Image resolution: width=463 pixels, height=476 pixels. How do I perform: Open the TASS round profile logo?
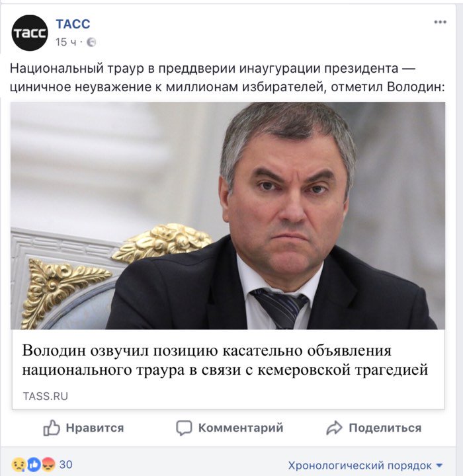click(x=30, y=33)
